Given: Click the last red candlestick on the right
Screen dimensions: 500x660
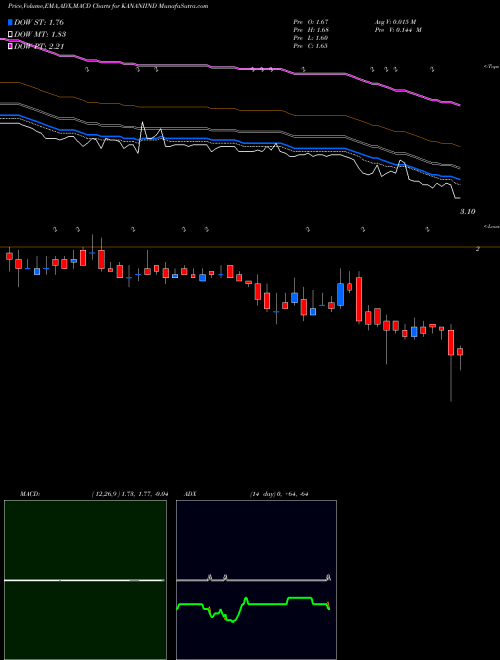Looking at the screenshot, I should click(460, 351).
